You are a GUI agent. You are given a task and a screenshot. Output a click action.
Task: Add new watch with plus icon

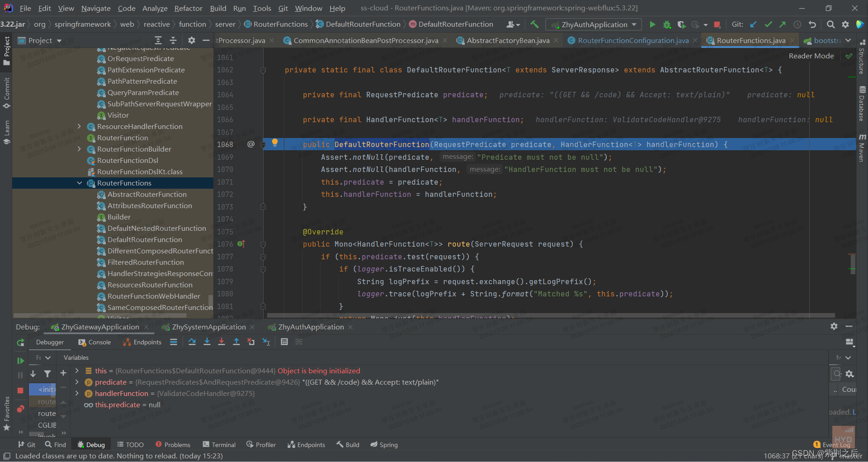tap(63, 373)
